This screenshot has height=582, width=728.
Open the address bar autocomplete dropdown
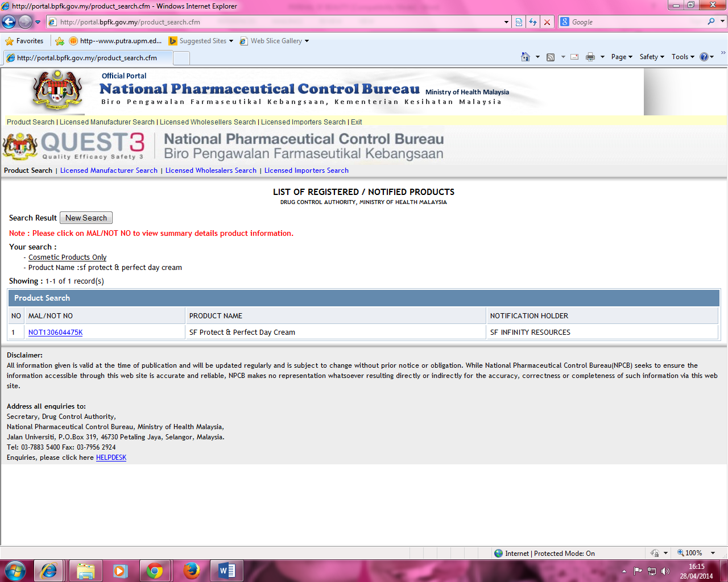[506, 22]
